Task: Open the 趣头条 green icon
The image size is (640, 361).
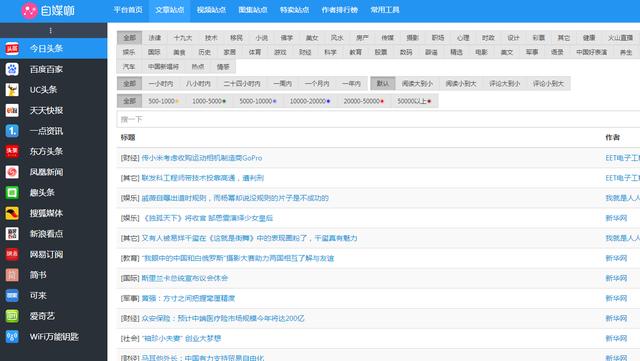Action: click(12, 192)
